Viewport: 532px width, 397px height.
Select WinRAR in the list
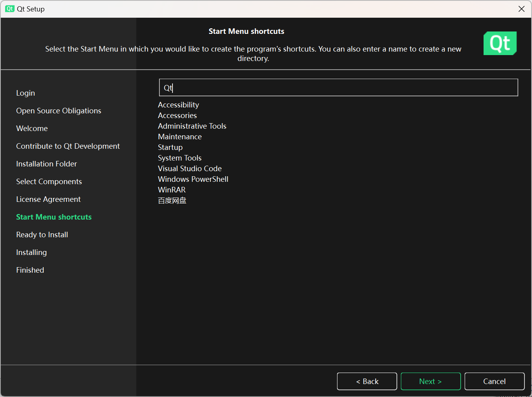coord(172,190)
